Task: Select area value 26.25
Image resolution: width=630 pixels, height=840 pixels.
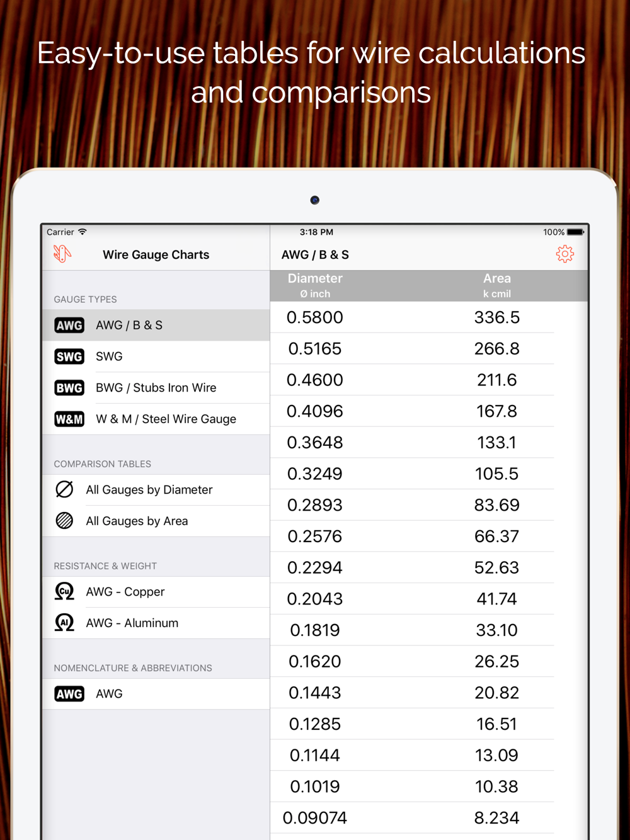Action: [497, 661]
